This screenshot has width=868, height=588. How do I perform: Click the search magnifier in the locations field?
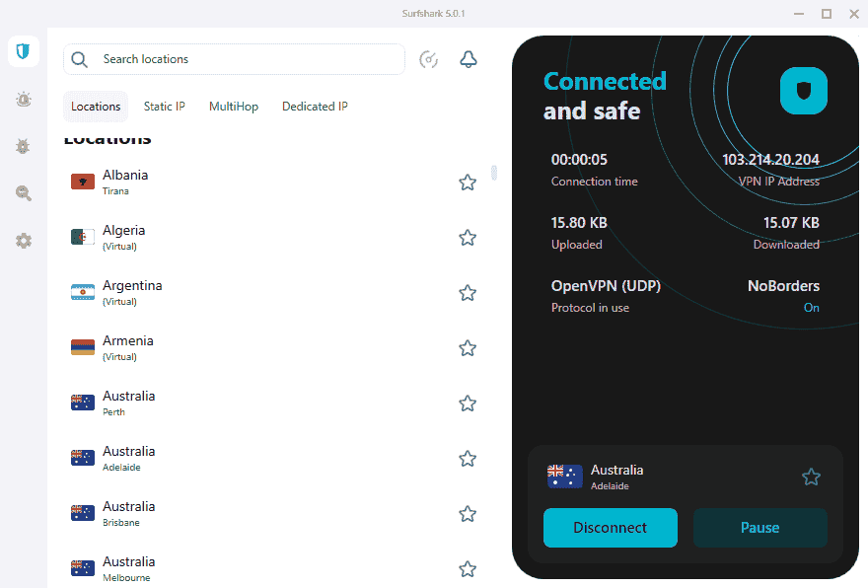[80, 59]
